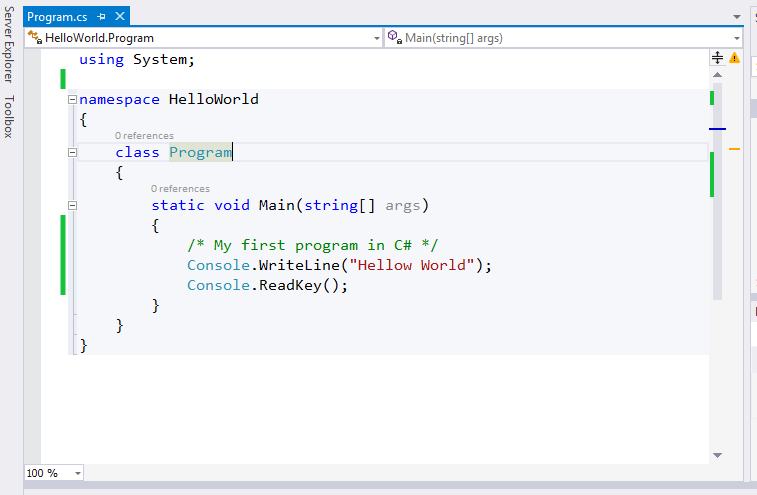The image size is (757, 495).
Task: Click the comment My first program in C#
Action: point(312,245)
